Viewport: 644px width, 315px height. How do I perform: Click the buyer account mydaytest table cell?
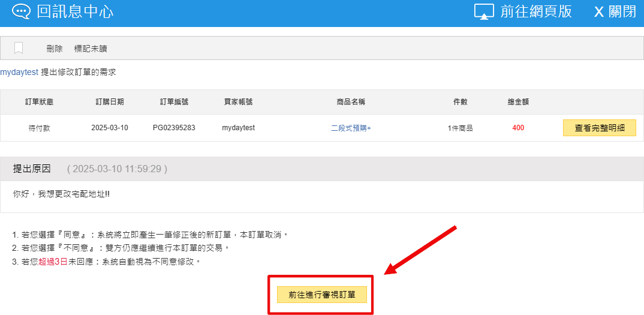[x=238, y=128]
